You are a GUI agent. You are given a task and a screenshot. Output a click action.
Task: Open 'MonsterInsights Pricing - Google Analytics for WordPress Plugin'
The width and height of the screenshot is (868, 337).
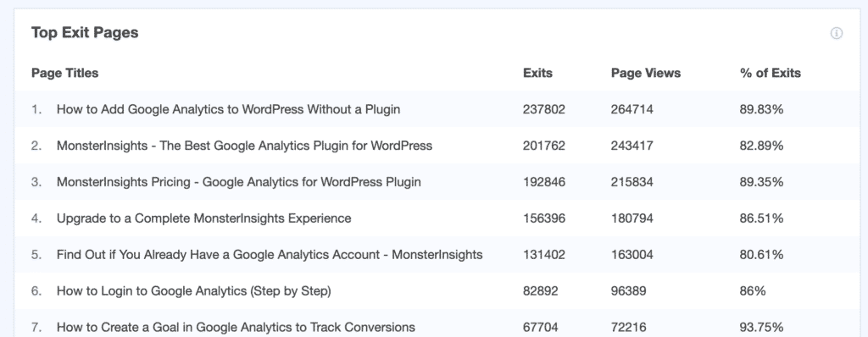[x=238, y=182]
